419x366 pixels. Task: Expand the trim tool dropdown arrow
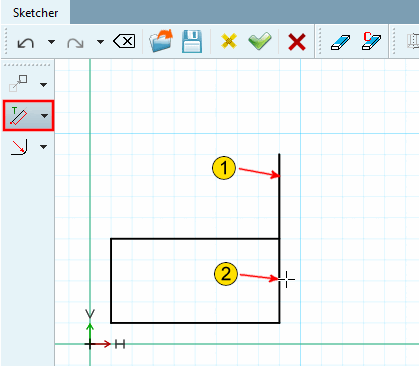(x=44, y=116)
